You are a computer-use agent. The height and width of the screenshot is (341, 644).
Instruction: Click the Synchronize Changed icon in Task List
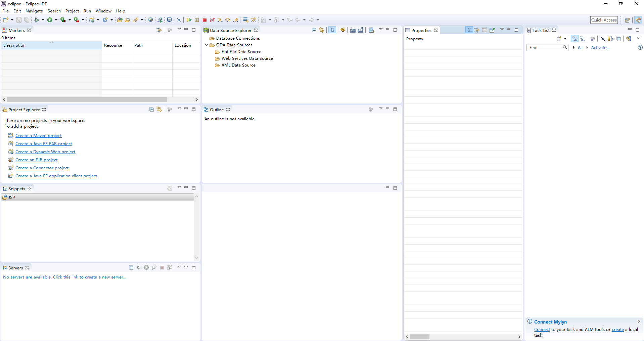[x=629, y=39]
